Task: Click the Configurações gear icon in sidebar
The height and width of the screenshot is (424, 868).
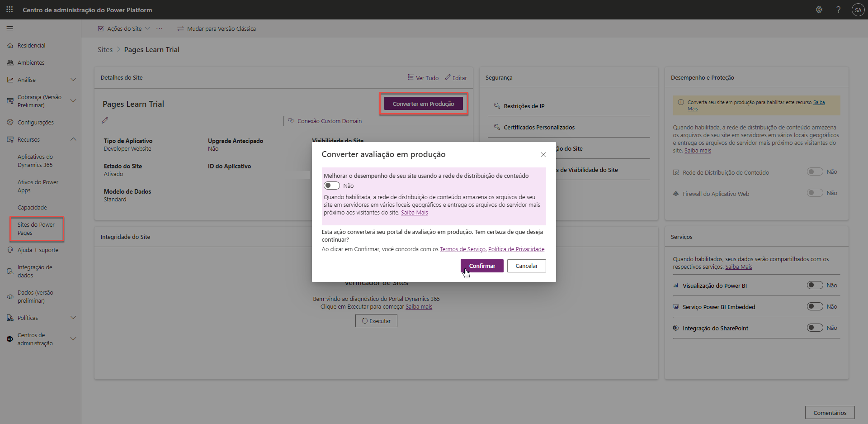Action: tap(10, 122)
